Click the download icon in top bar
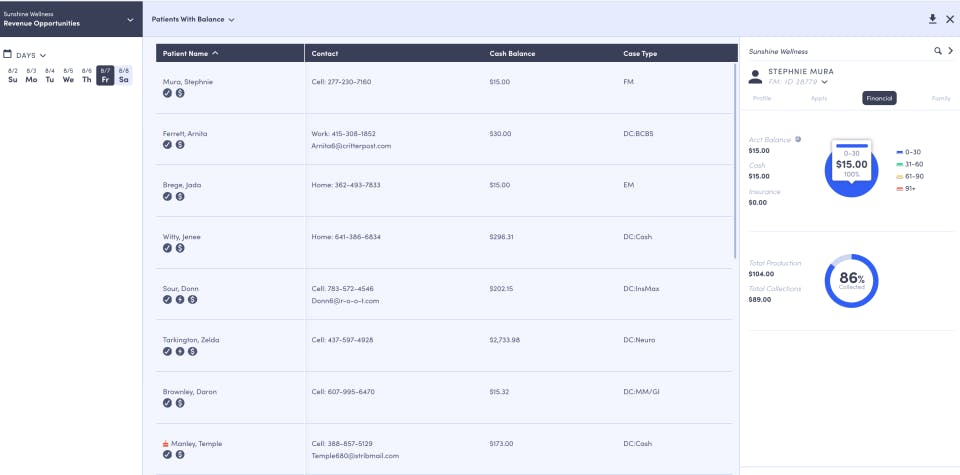Screen dimensions: 960x475 click(932, 19)
